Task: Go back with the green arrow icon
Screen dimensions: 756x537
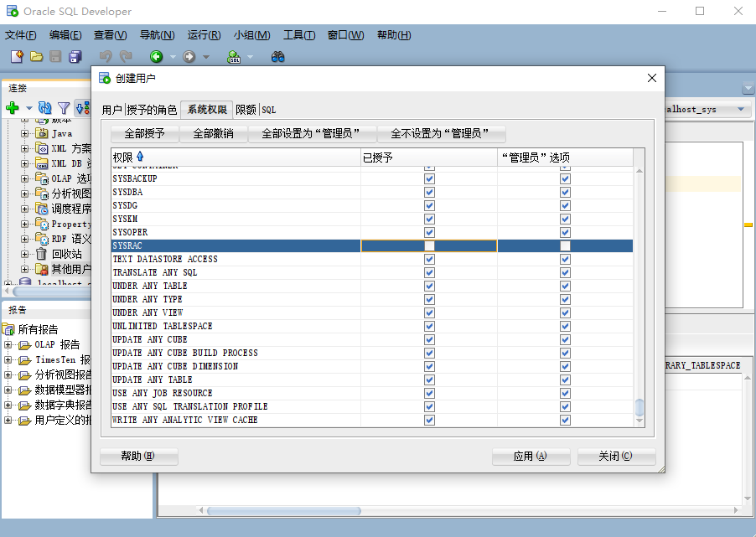Action: pos(156,56)
